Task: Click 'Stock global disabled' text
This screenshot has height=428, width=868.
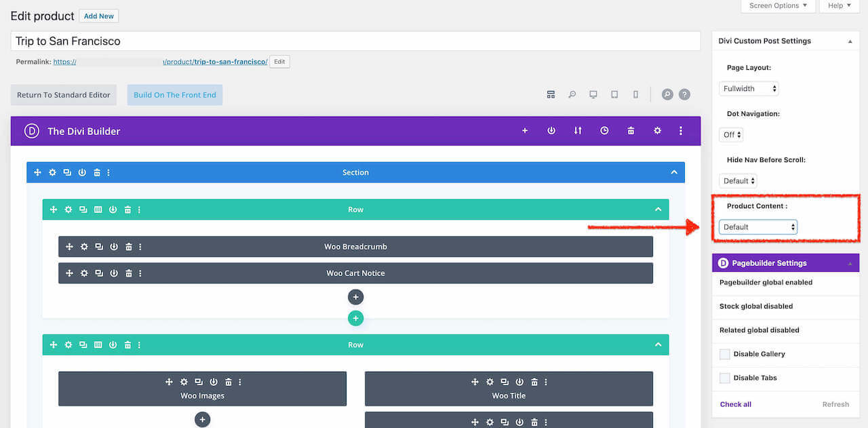Action: pyautogui.click(x=756, y=307)
